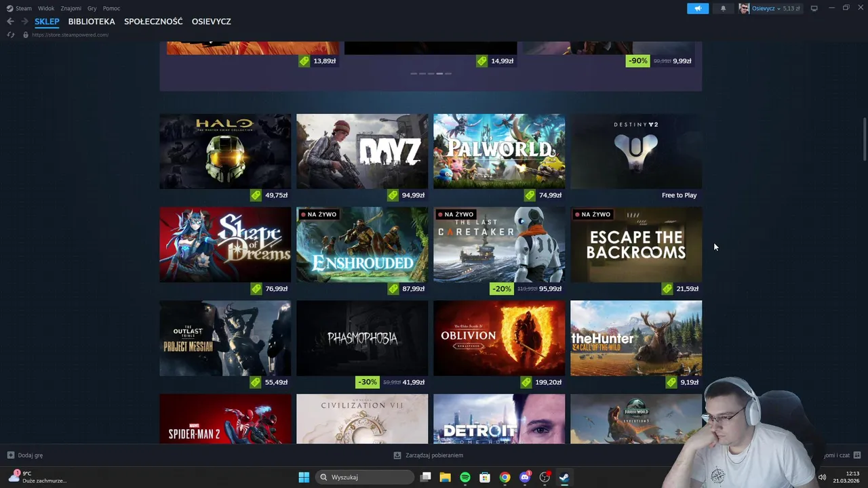Click the -30% discount badge on Phasmophobia

[x=367, y=382]
